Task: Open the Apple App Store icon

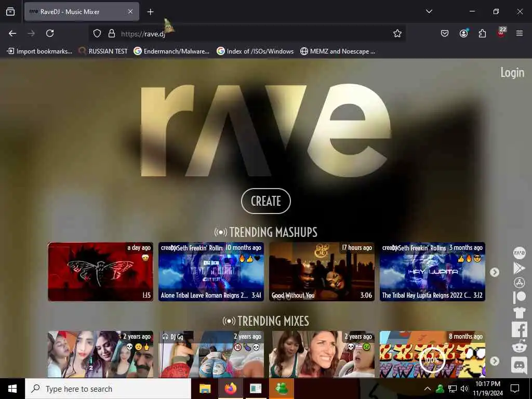Action: tap(519, 283)
